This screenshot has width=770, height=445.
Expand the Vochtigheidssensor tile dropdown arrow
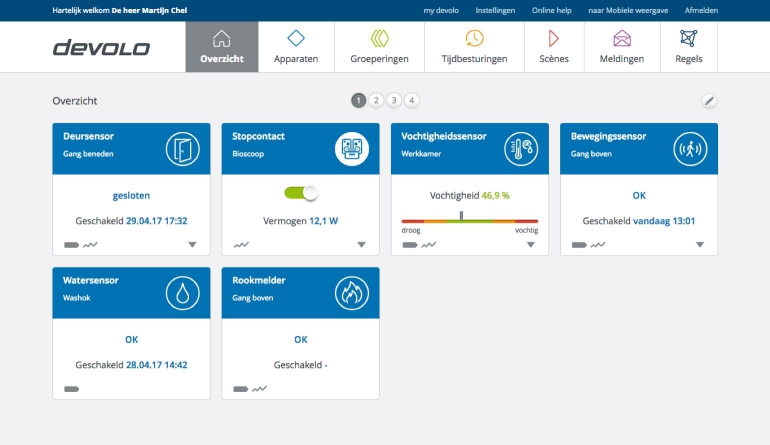531,244
